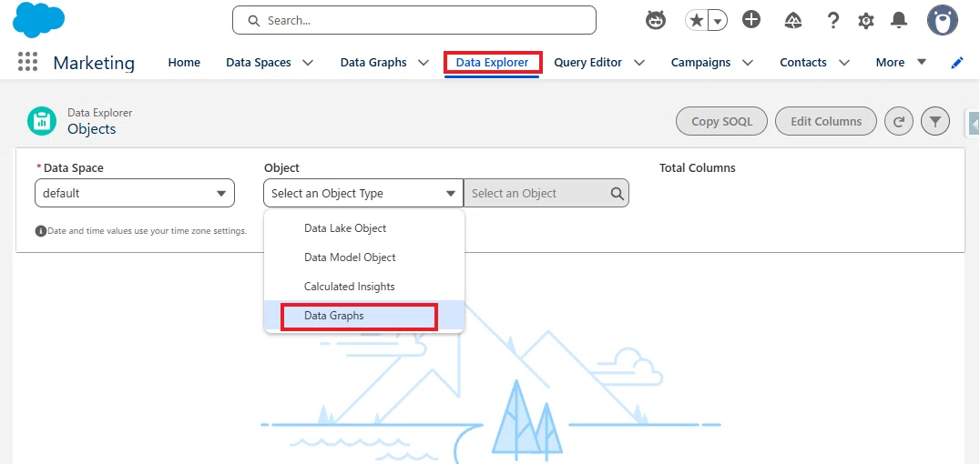Click the Copy SOQL button
This screenshot has width=980, height=464.
pyautogui.click(x=721, y=121)
